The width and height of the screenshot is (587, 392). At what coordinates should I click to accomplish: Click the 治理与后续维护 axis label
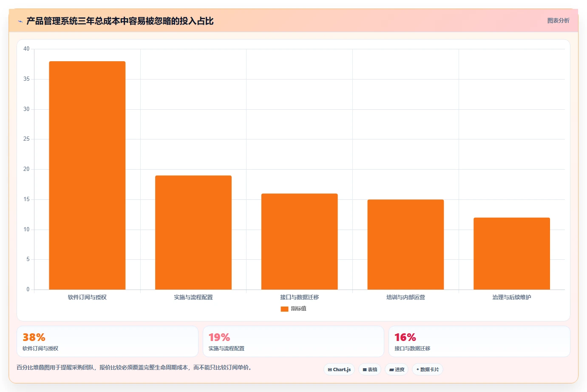tap(512, 297)
